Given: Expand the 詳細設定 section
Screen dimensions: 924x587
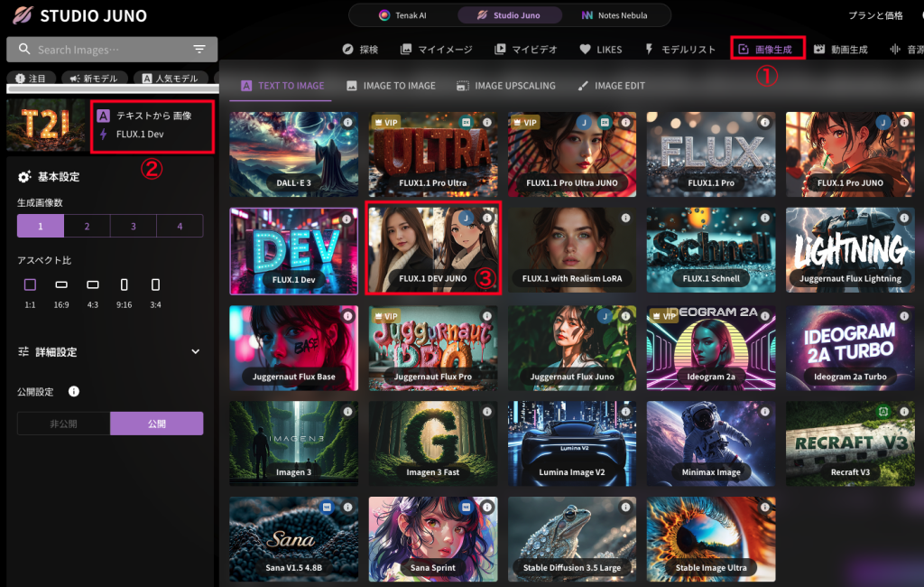Looking at the screenshot, I should coord(109,351).
